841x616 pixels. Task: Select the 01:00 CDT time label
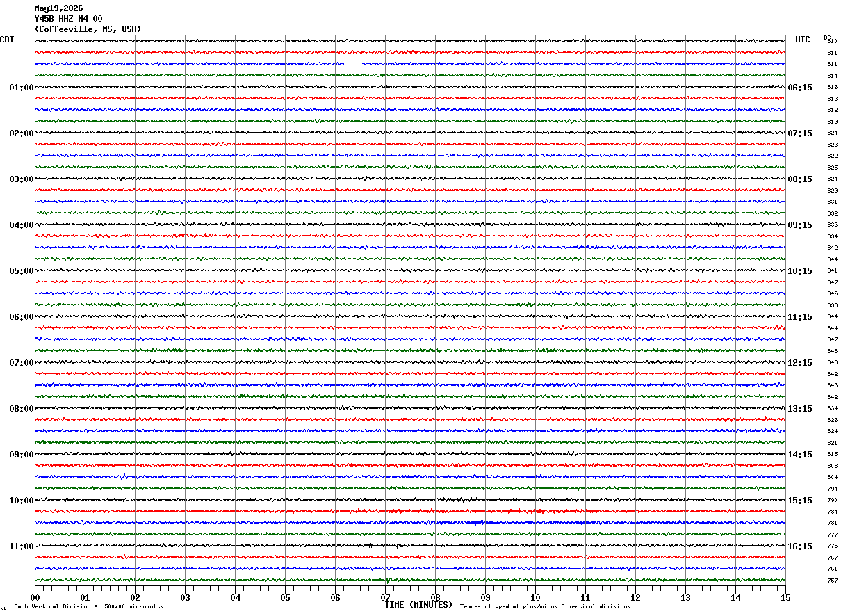tap(22, 88)
